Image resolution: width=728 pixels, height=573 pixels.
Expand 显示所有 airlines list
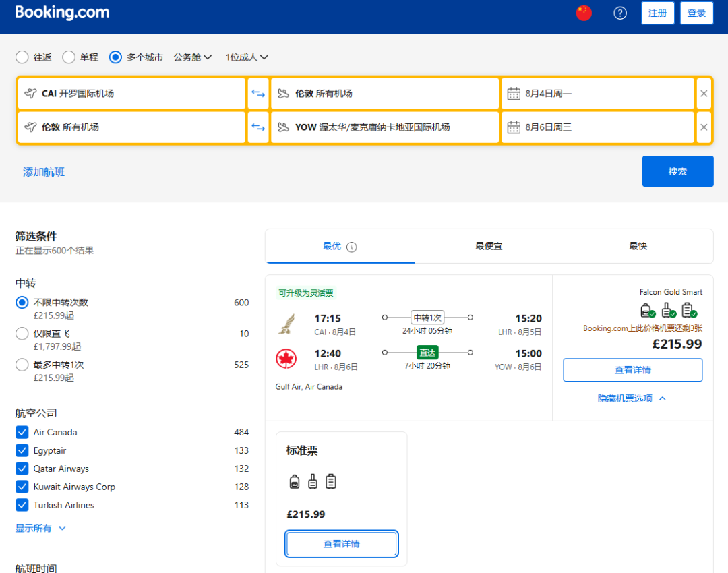click(40, 529)
